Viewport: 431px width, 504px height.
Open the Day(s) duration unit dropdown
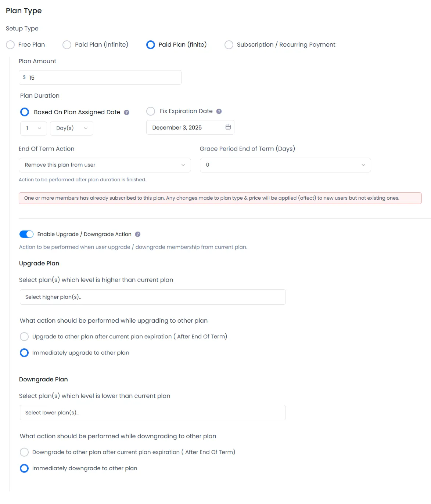[x=72, y=128]
